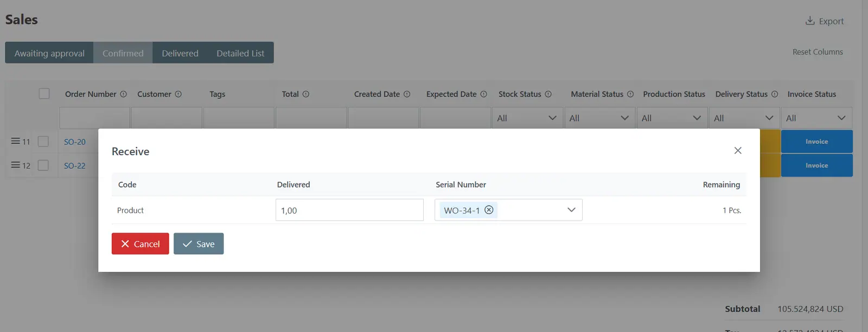The height and width of the screenshot is (332, 868).
Task: Show info icon next to Customer column
Action: pyautogui.click(x=178, y=94)
